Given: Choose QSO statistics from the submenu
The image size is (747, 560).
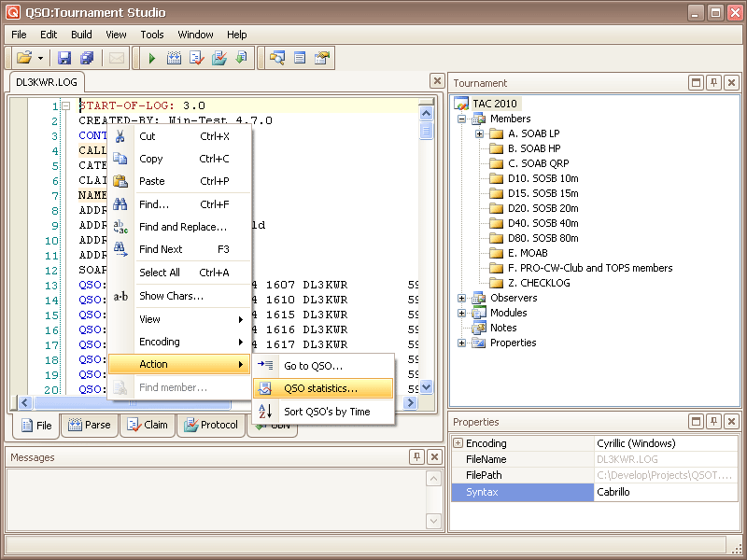Looking at the screenshot, I should pyautogui.click(x=320, y=388).
